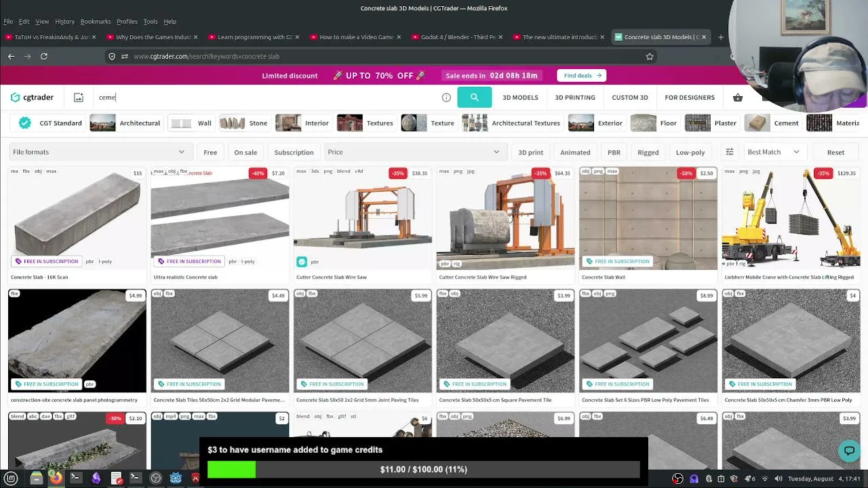Click the CGT Standard badge icon

point(25,123)
